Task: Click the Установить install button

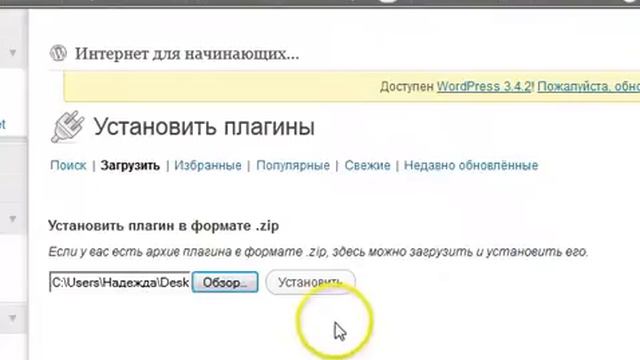Action: (310, 282)
